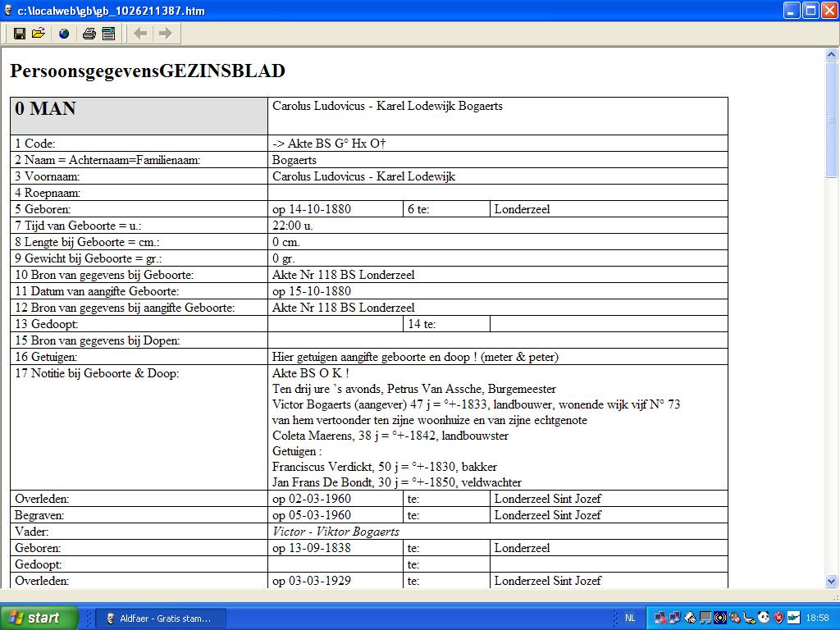Click the vertical scrollbar thumb

[832, 119]
